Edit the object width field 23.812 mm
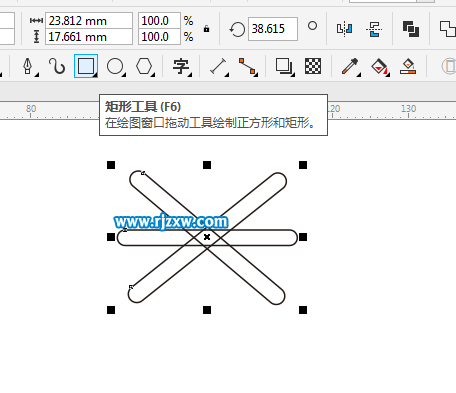The image size is (456, 393). pyautogui.click(x=89, y=21)
